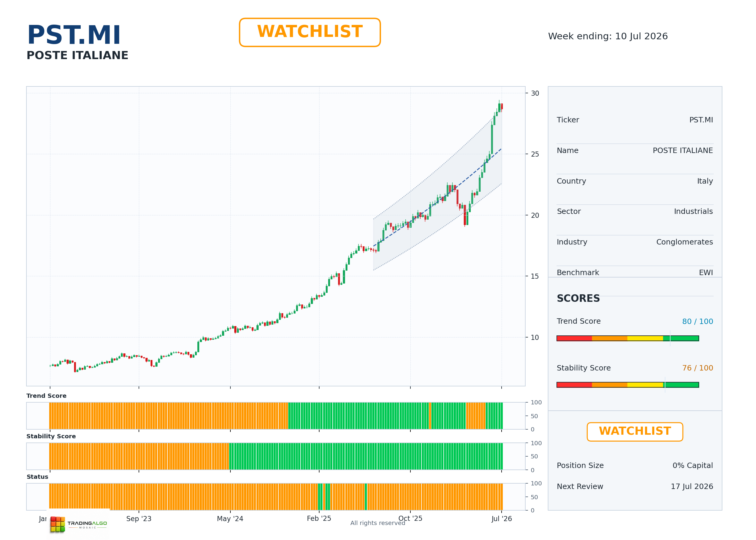
Task: Click the Position Size label
Action: (x=580, y=466)
